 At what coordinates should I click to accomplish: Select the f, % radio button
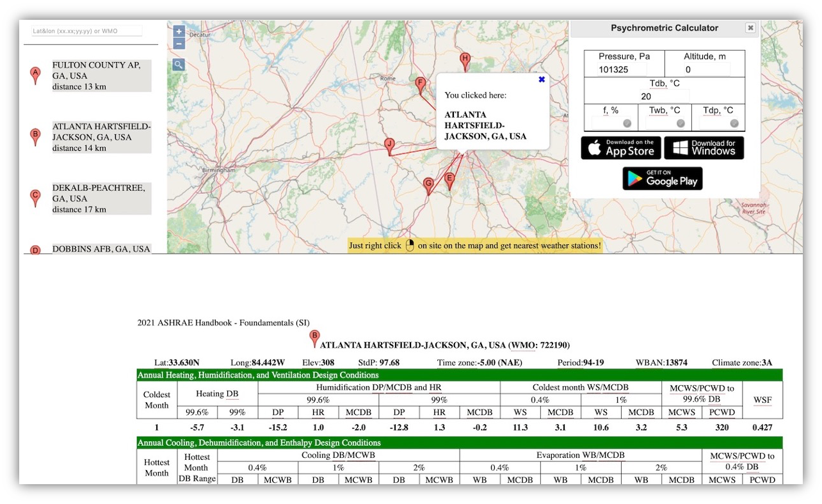[627, 123]
